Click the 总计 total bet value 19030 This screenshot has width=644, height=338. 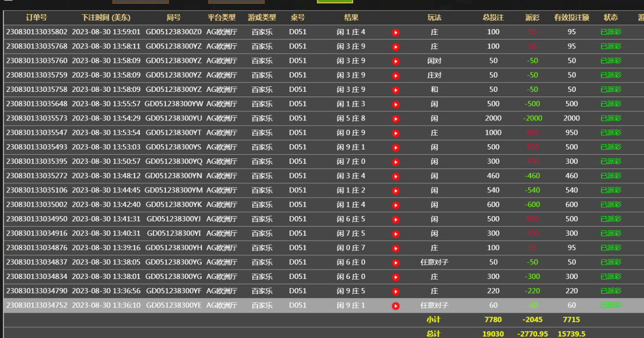pyautogui.click(x=493, y=334)
